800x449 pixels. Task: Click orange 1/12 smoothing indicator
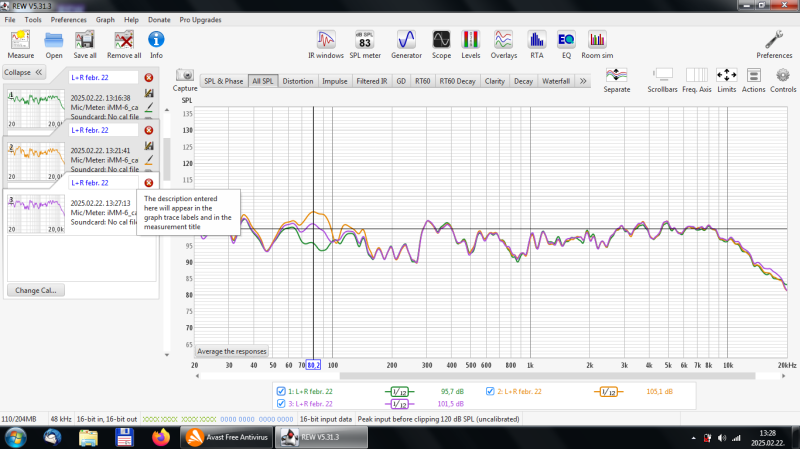click(608, 392)
